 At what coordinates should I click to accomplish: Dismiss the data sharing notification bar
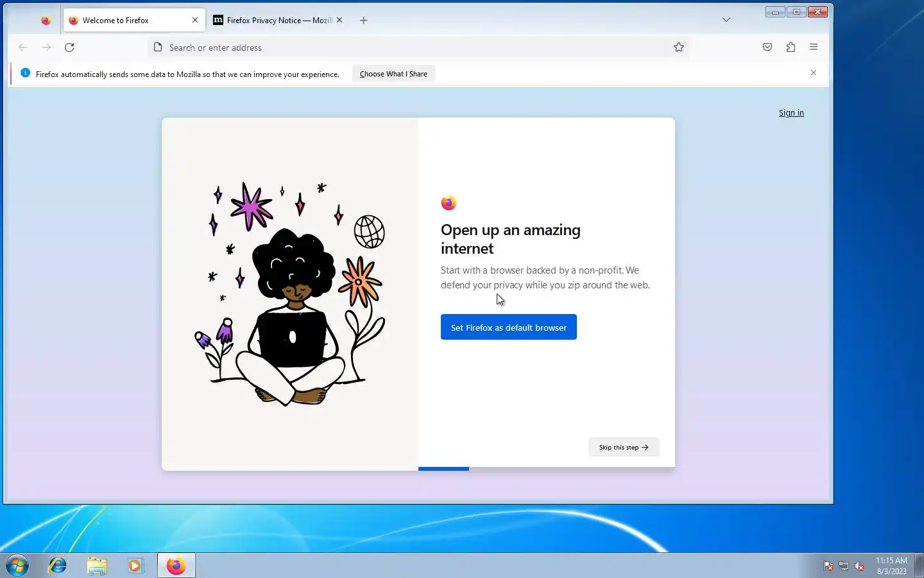pos(814,73)
